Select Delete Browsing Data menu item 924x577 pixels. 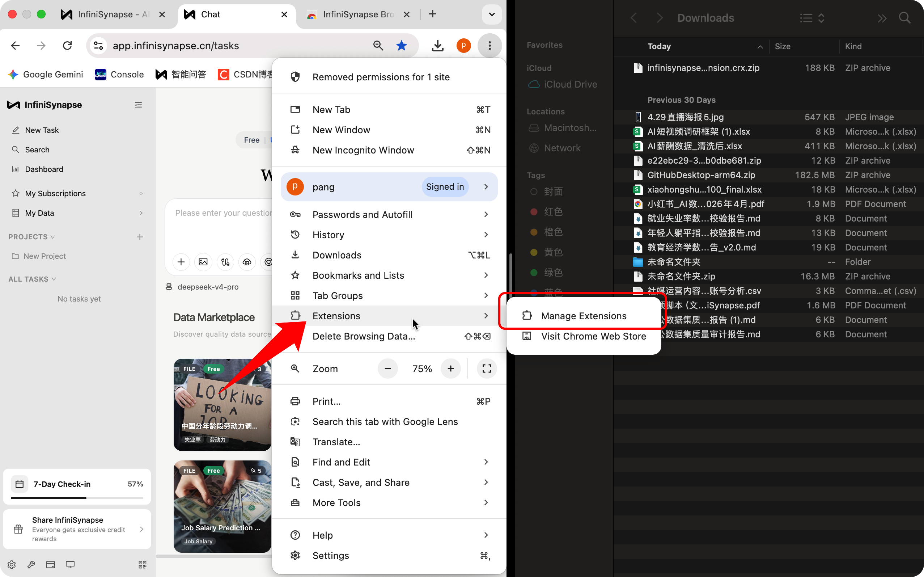pyautogui.click(x=389, y=336)
